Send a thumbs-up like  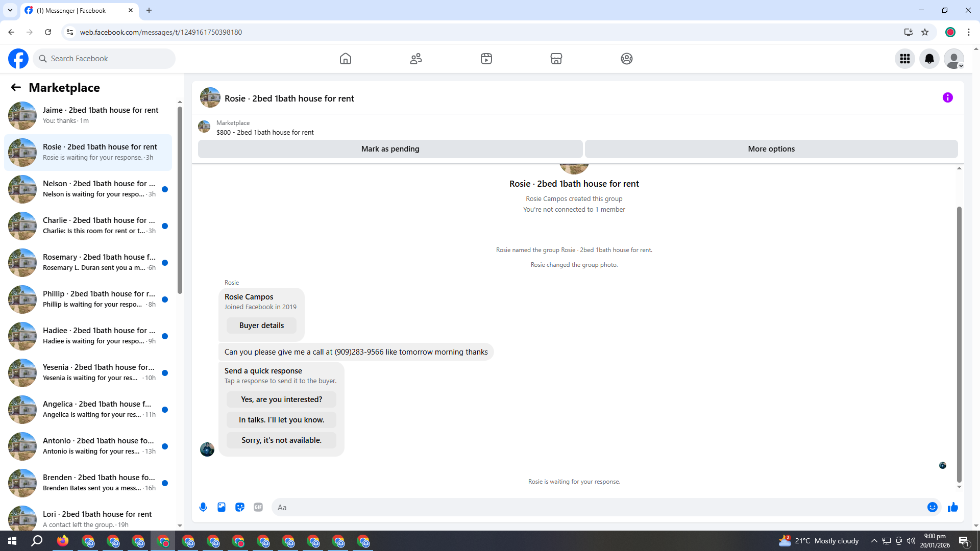(x=953, y=507)
